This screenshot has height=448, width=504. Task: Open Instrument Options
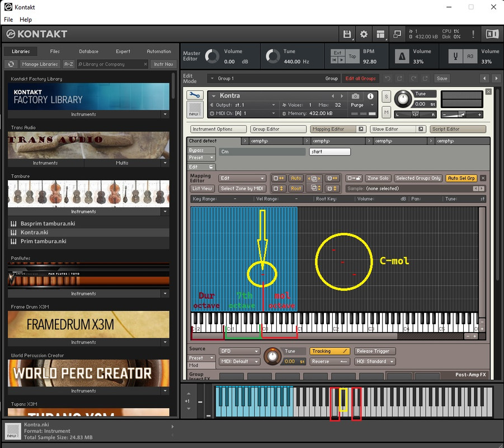point(218,129)
